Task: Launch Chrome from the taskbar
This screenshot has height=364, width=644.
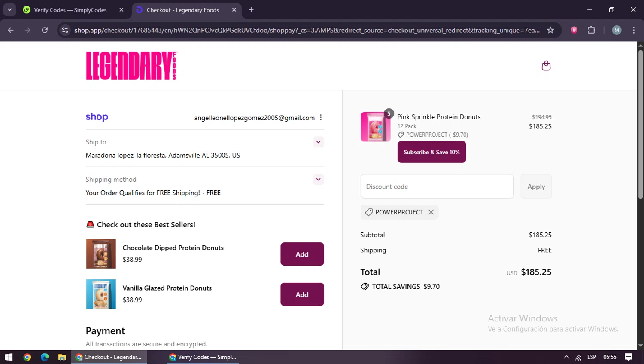Action: (x=27, y=357)
